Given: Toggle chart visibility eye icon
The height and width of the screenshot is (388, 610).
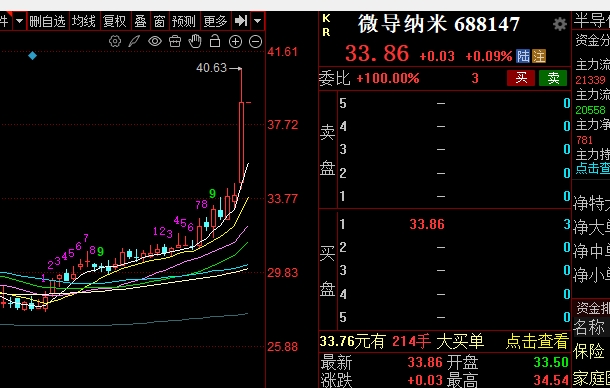Looking at the screenshot, I should pos(155,41).
